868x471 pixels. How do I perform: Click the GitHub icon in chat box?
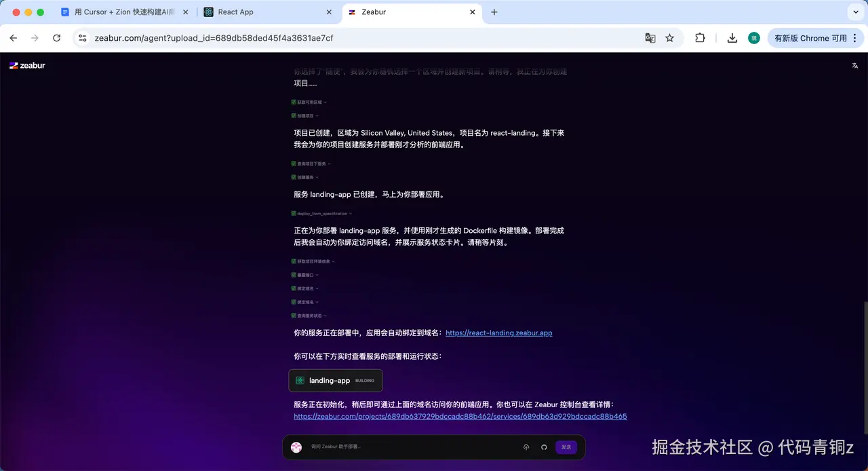point(544,447)
